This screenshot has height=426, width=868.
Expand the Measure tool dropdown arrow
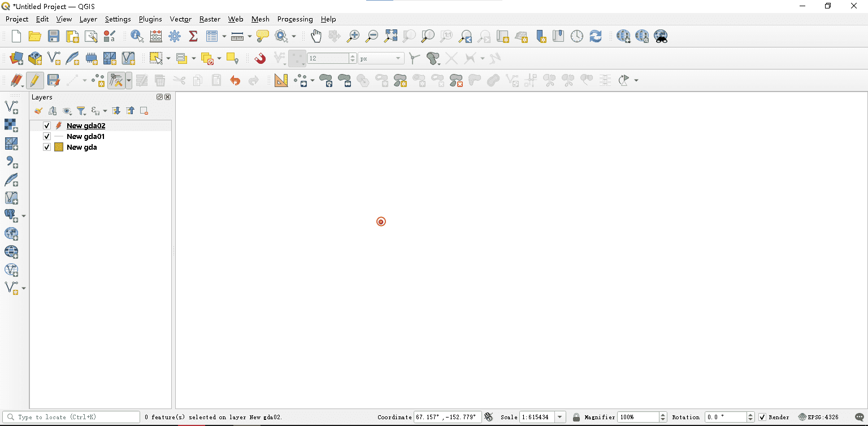pyautogui.click(x=250, y=37)
